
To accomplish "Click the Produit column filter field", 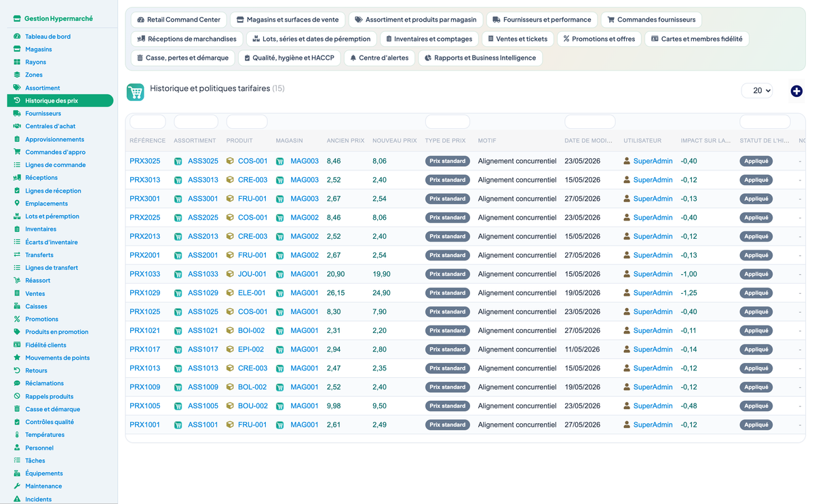I will pos(247,122).
